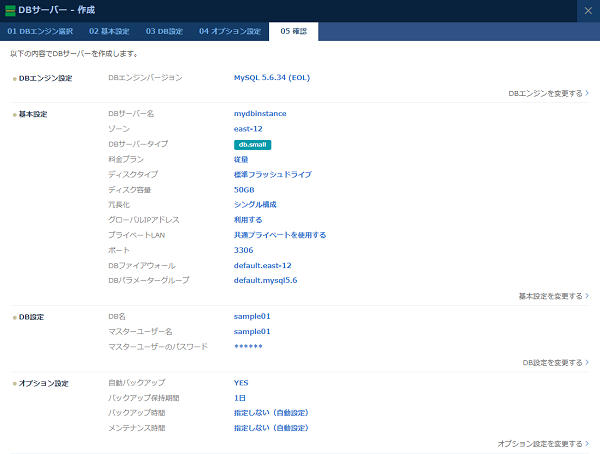This screenshot has height=454, width=600.
Task: Select the 04 オプション設定 tab
Action: coord(230,31)
